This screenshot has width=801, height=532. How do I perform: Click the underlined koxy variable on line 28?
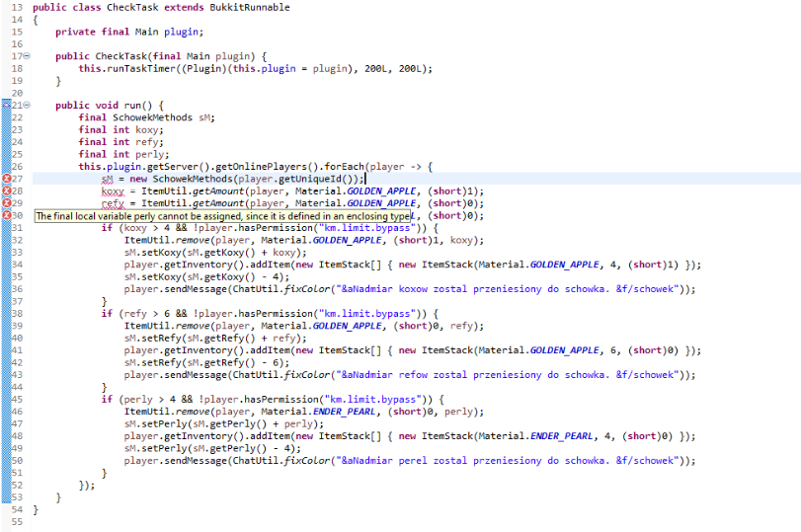click(x=113, y=191)
